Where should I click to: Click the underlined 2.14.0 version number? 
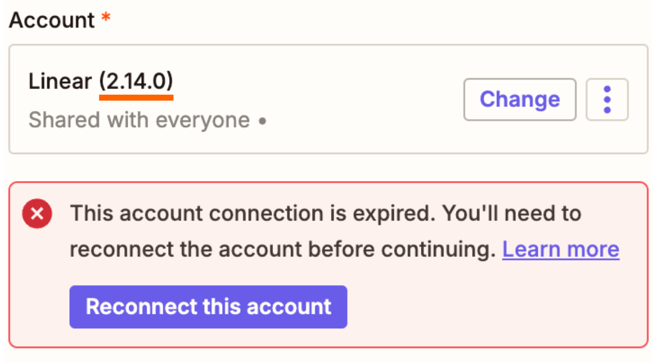coord(136,81)
